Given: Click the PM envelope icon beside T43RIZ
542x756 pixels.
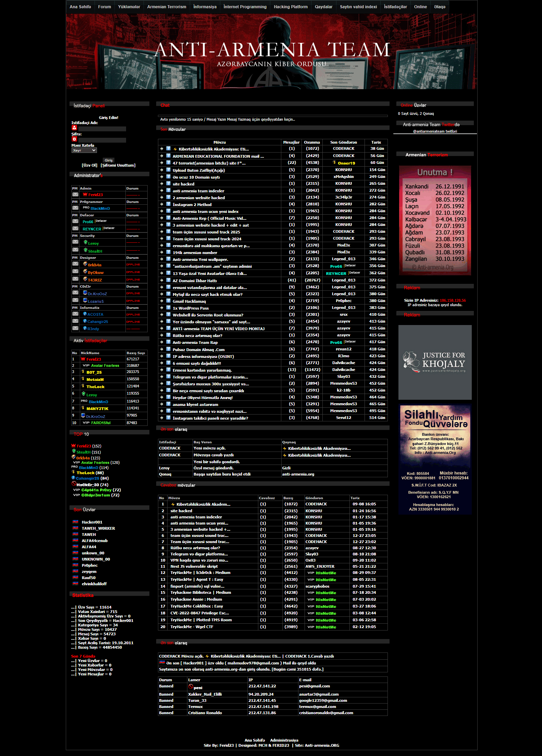Looking at the screenshot, I should (75, 279).
